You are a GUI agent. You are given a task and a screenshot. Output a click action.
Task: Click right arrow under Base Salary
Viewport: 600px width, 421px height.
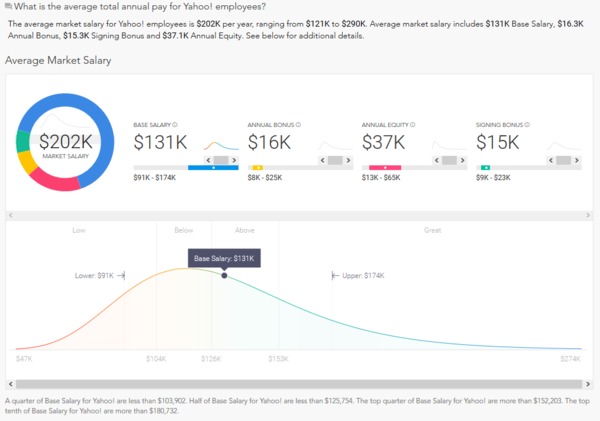(x=234, y=160)
